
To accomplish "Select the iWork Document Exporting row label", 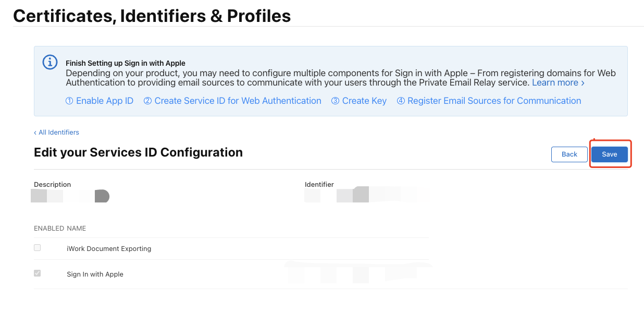I will coord(109,249).
